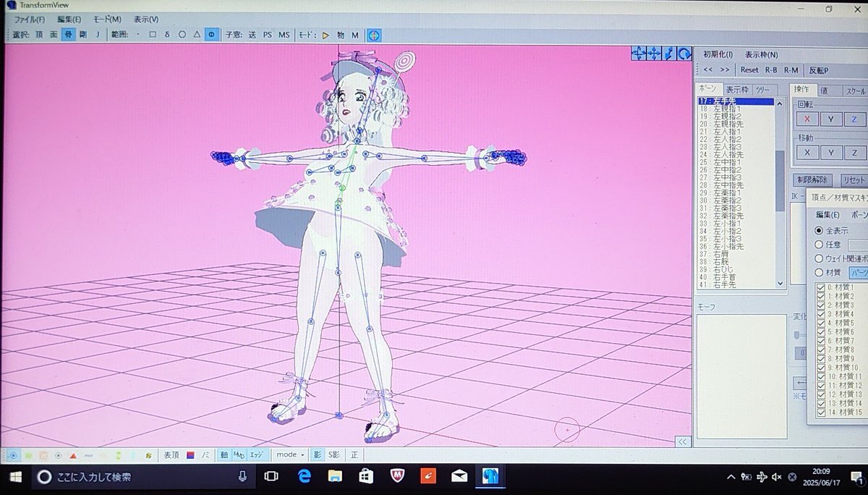Screen dimensions: 868x495
Task: Click the R-M button
Action: 791,69
